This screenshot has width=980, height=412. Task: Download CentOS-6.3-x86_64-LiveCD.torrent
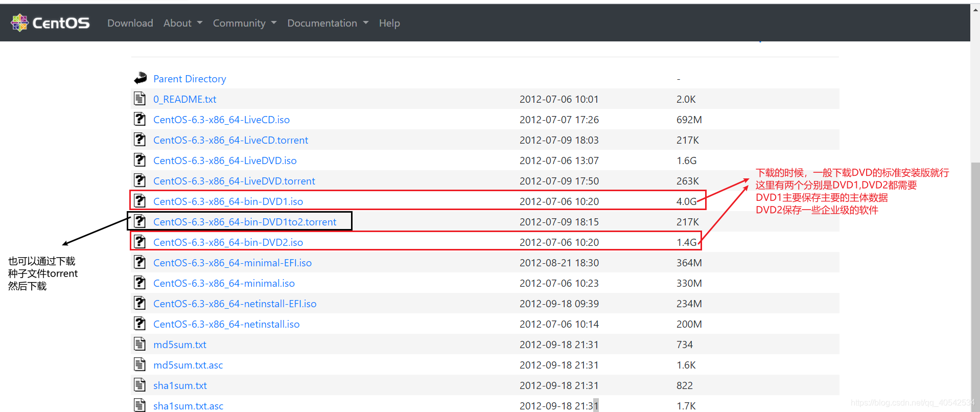coord(230,140)
